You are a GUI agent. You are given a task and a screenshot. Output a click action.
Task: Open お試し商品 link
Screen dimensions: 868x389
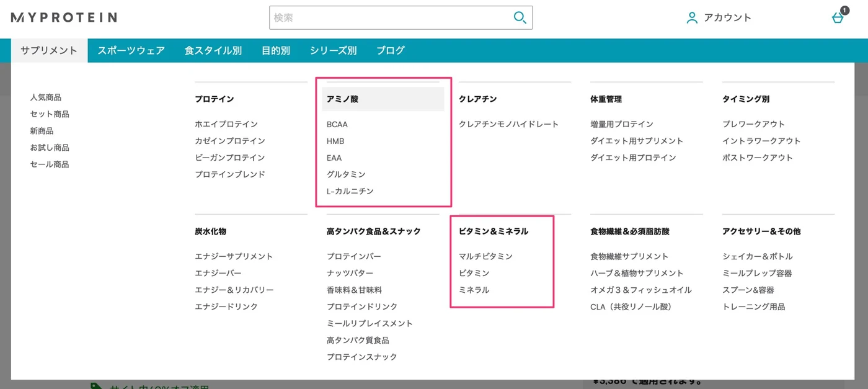[50, 148]
